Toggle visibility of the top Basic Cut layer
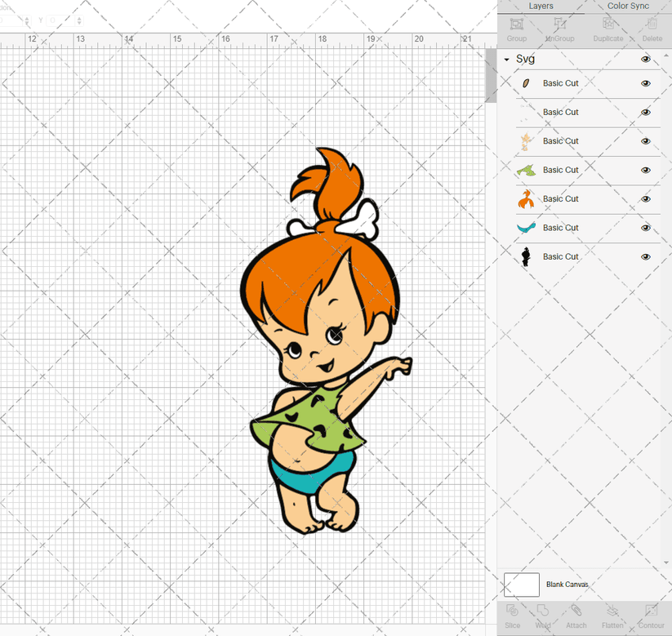The width and height of the screenshot is (672, 636). coord(645,83)
